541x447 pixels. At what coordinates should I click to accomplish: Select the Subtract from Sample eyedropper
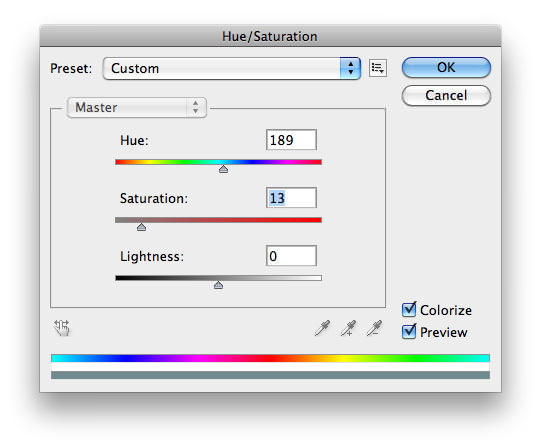click(374, 328)
